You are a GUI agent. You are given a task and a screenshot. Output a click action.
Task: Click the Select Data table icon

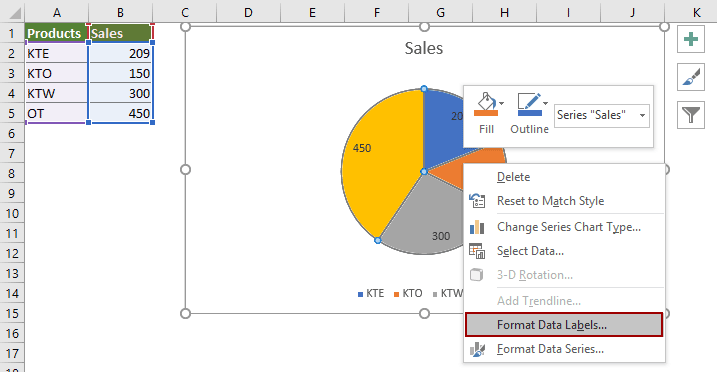coord(477,251)
